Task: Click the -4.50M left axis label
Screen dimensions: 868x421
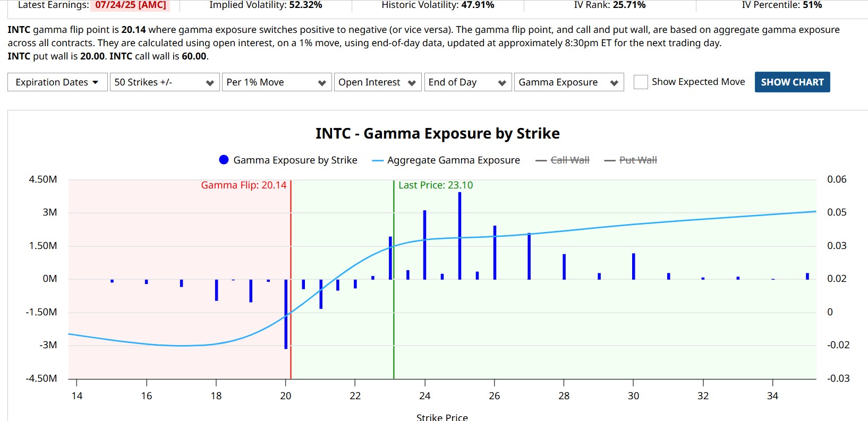Action: [41, 379]
